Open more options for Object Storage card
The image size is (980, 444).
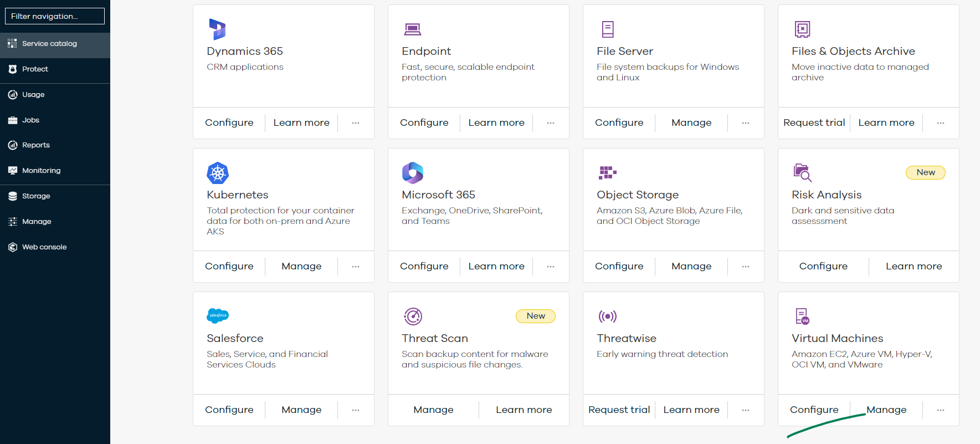click(746, 267)
